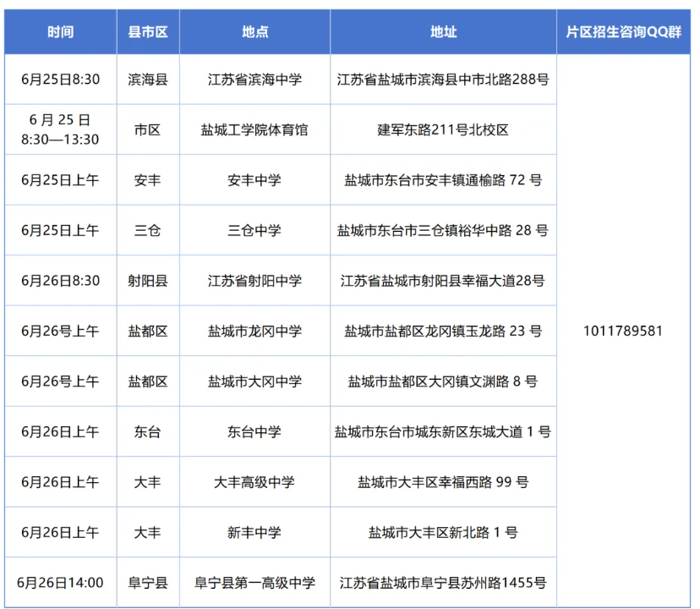Click the 地址 column header

click(443, 32)
